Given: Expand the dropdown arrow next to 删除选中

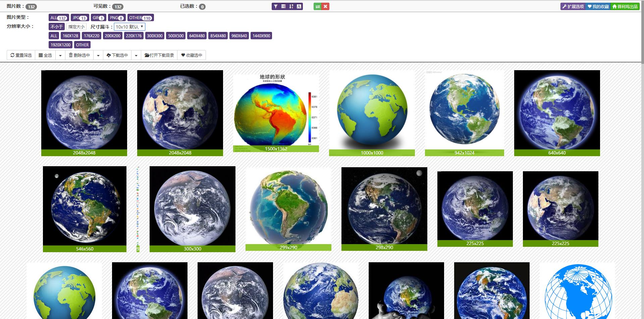Looking at the screenshot, I should tap(98, 55).
